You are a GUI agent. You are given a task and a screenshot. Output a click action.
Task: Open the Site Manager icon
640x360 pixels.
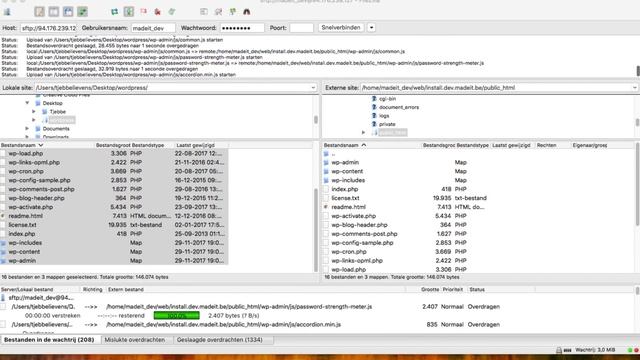pos(7,12)
